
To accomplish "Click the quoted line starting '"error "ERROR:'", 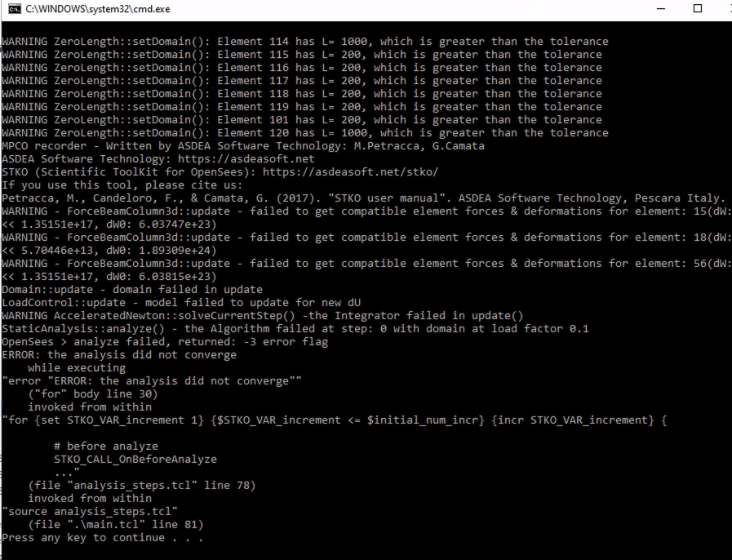I will point(152,381).
